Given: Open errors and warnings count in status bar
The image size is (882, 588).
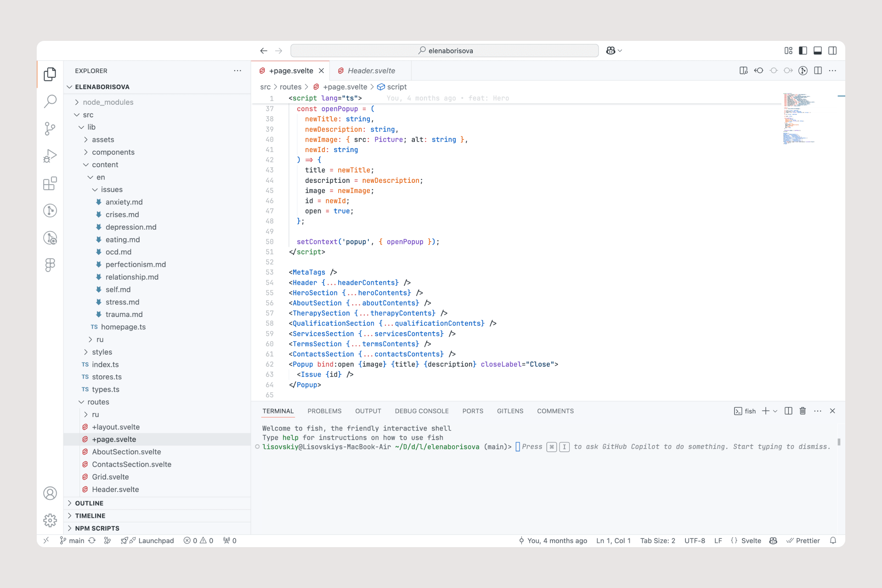Looking at the screenshot, I should pos(198,541).
